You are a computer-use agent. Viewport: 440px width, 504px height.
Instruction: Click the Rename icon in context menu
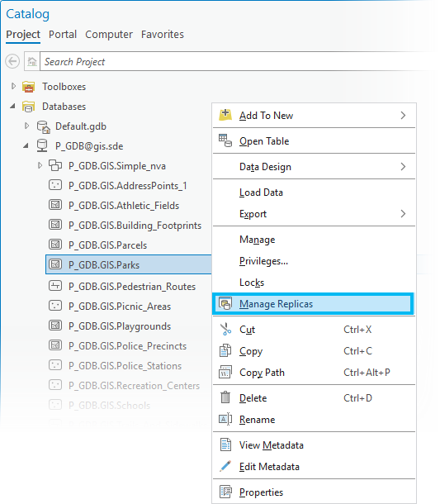coord(225,419)
